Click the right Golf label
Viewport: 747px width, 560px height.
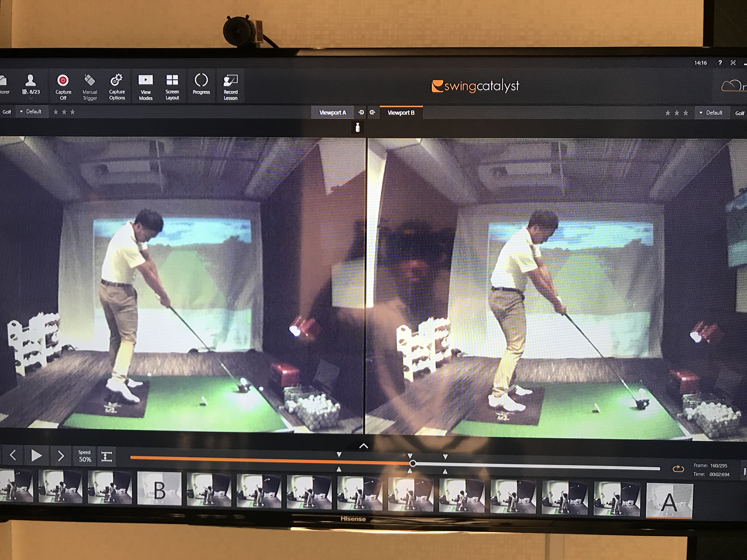pyautogui.click(x=740, y=113)
